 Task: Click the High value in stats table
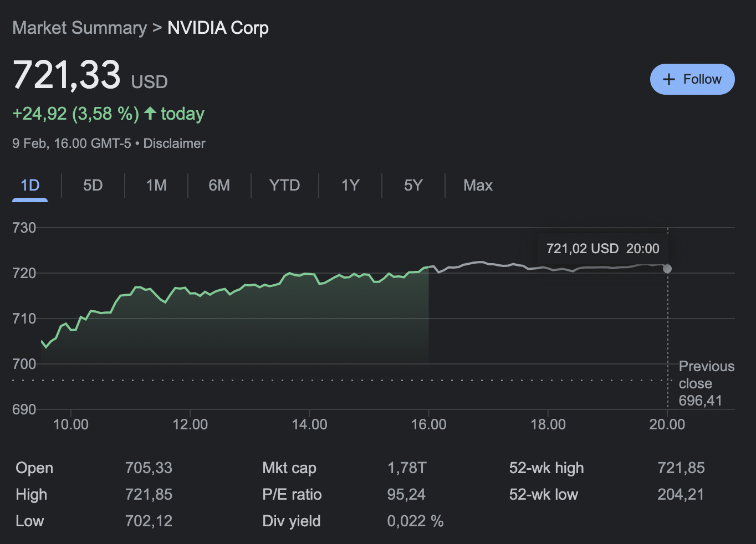coord(149,495)
